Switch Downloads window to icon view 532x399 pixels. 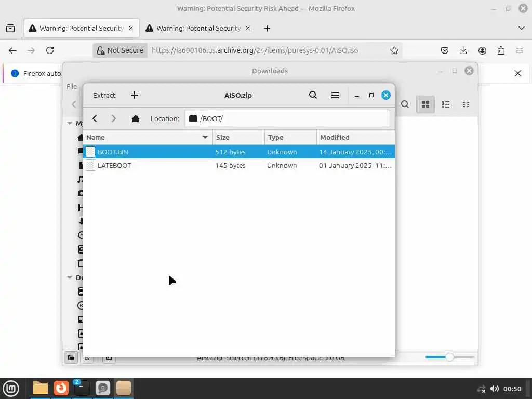point(425,104)
